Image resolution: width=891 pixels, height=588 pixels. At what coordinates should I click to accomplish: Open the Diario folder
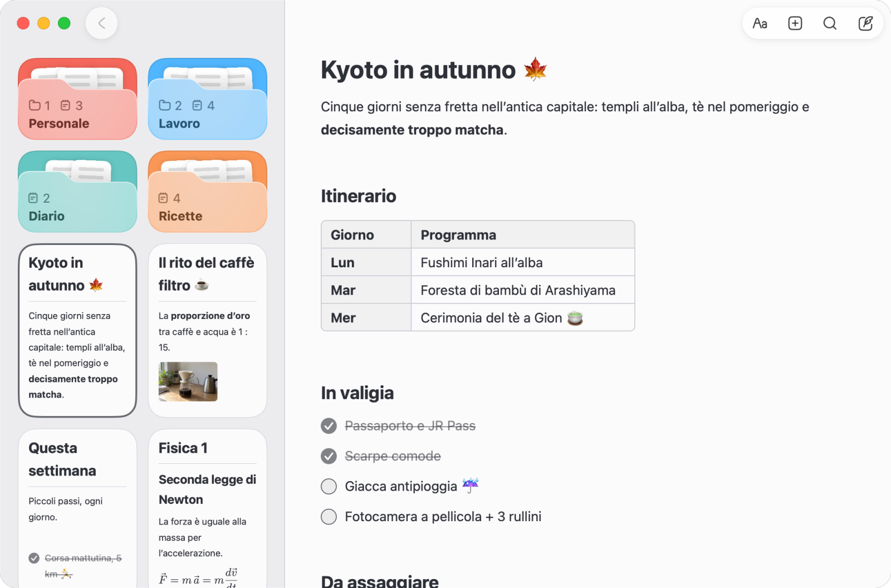(77, 192)
